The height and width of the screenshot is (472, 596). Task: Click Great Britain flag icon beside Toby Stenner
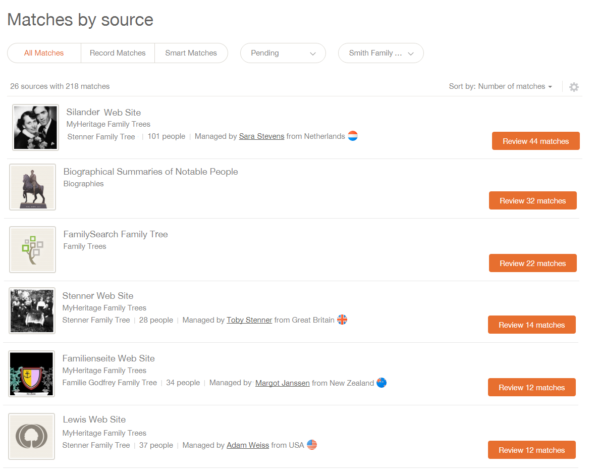tap(342, 320)
